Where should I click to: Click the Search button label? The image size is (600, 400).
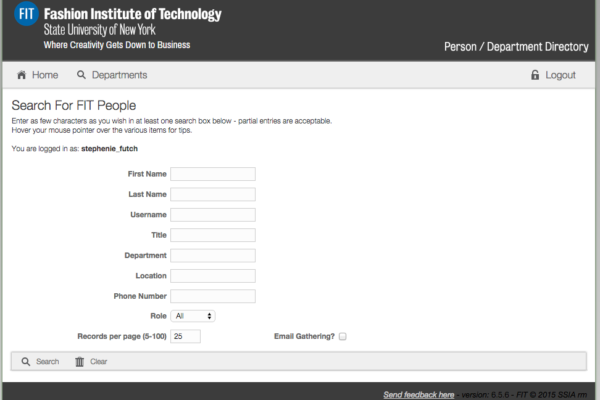click(x=47, y=361)
